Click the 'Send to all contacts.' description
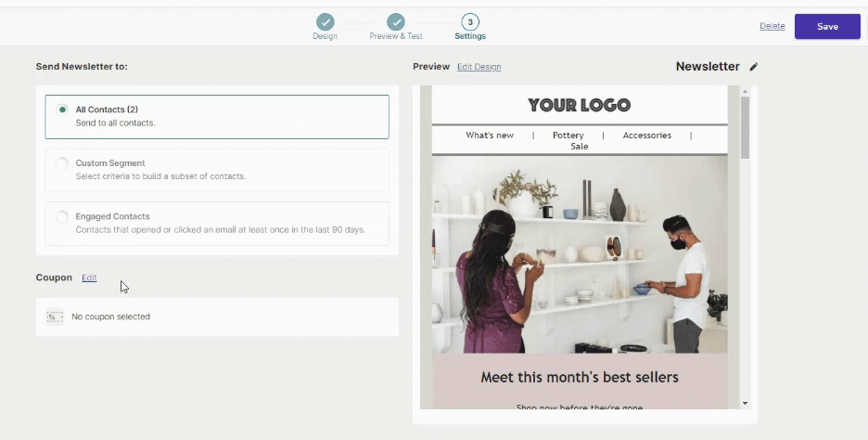This screenshot has height=440, width=868. (x=115, y=123)
